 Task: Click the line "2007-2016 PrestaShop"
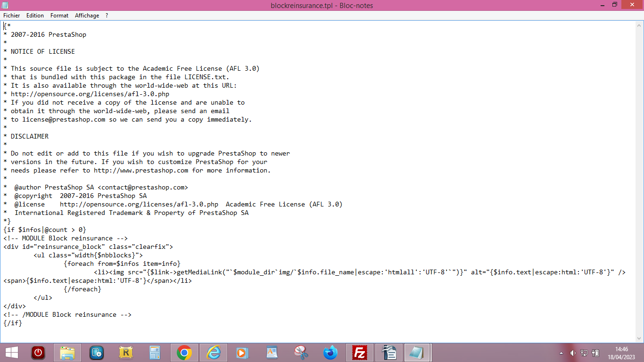(x=49, y=34)
